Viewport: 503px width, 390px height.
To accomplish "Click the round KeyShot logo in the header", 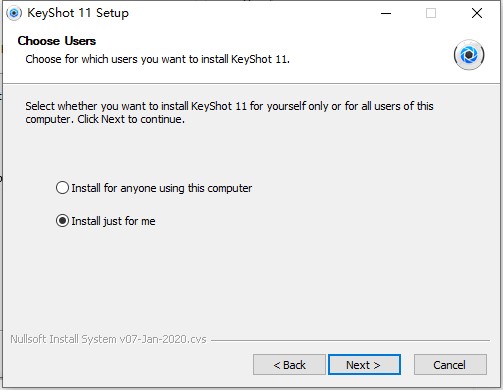I will [469, 55].
